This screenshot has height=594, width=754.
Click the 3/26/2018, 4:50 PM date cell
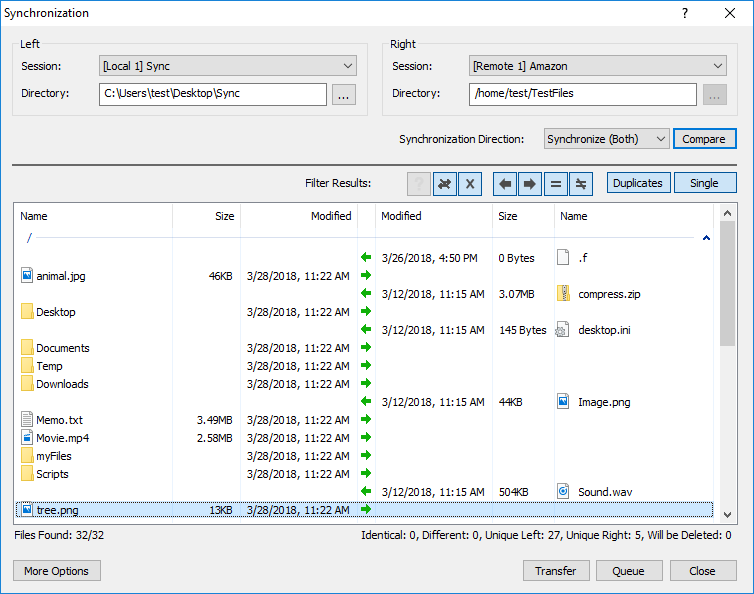(429, 258)
